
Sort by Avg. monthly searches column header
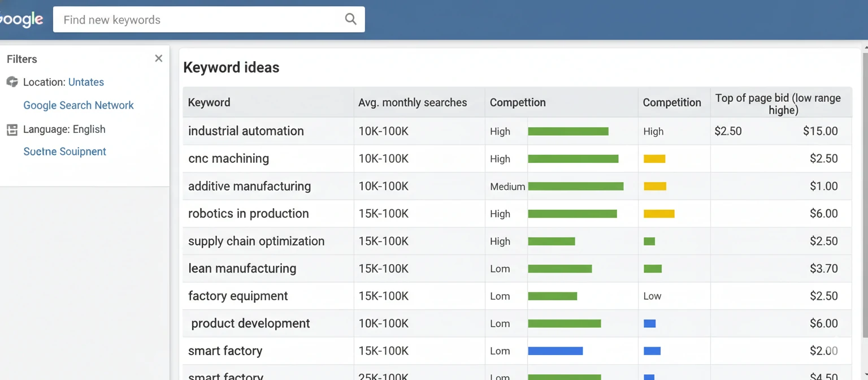(x=412, y=102)
